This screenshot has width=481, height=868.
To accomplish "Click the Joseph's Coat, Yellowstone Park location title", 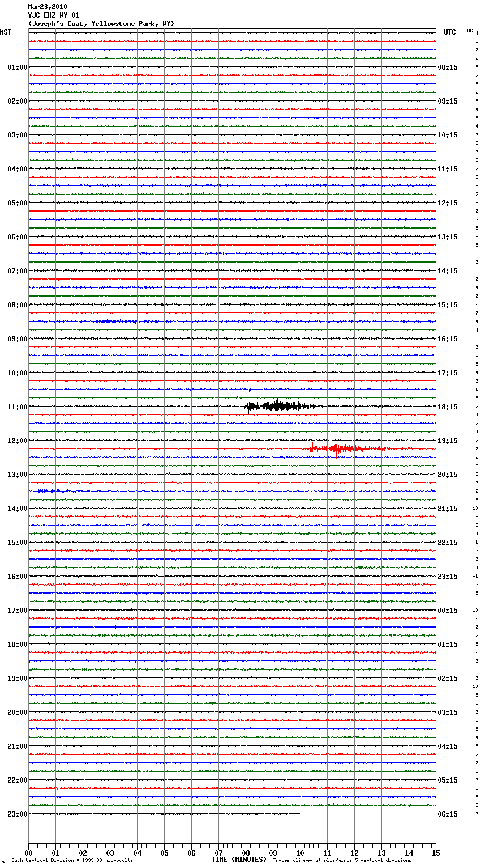I will pos(101,24).
